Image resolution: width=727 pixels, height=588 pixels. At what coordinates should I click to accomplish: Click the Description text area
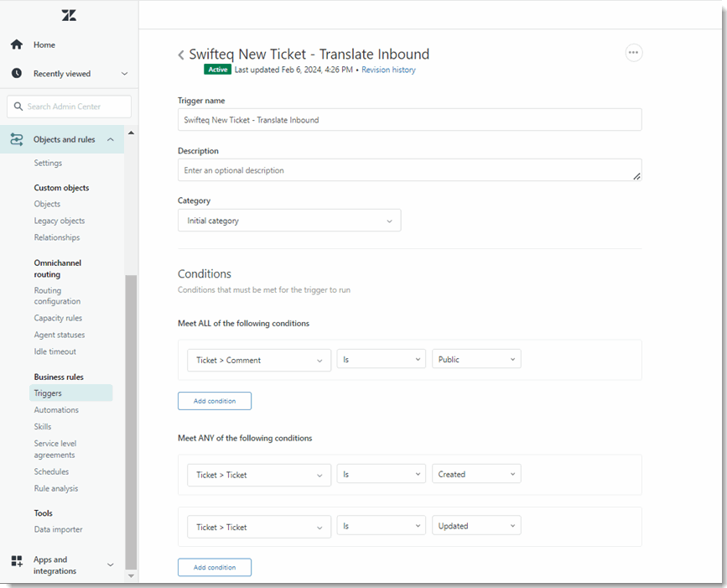[x=410, y=170]
